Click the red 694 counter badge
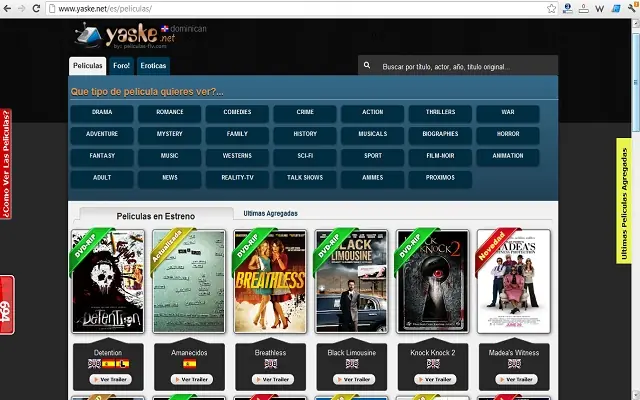The height and width of the screenshot is (400, 640). 7,305
